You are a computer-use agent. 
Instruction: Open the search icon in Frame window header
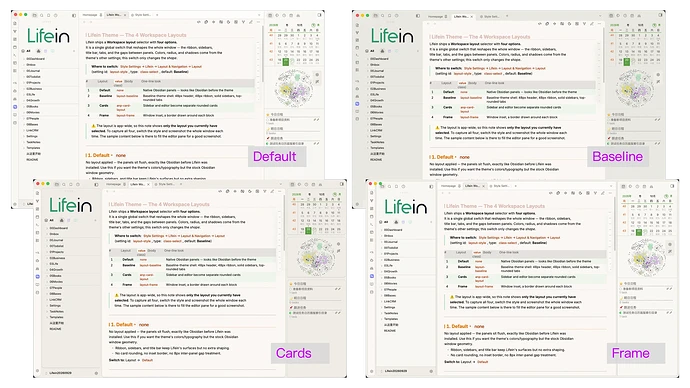tap(389, 186)
